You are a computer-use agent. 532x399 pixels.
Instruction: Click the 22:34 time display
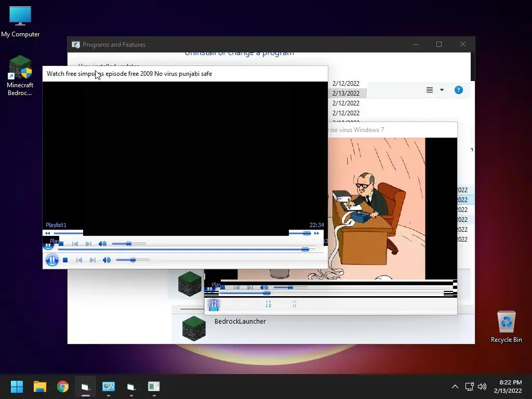tap(316, 225)
